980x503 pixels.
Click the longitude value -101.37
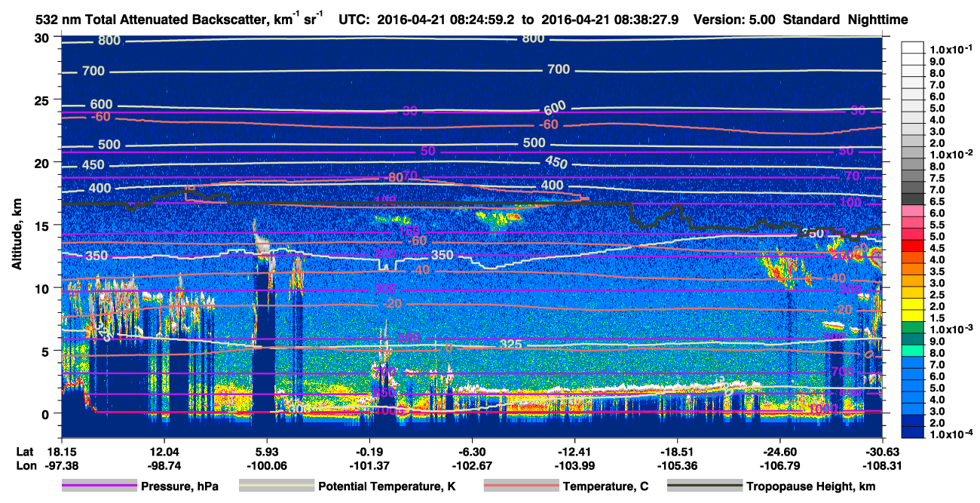click(x=369, y=465)
